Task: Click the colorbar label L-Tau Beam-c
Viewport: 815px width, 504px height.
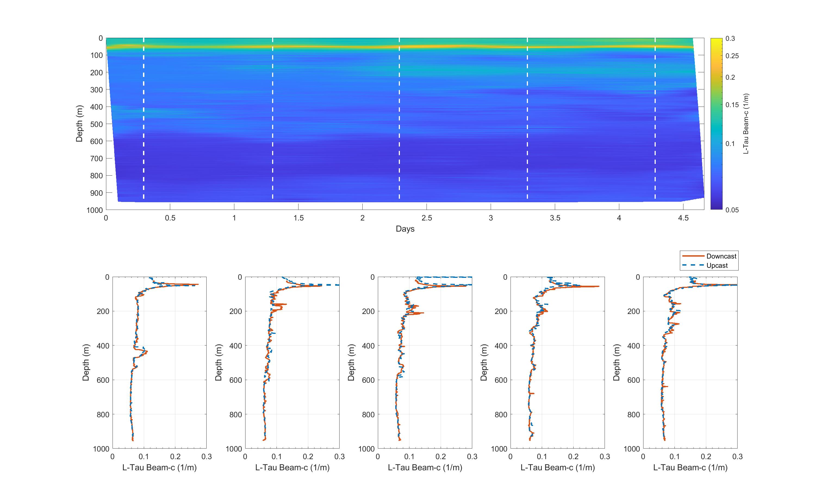Action: (x=746, y=124)
